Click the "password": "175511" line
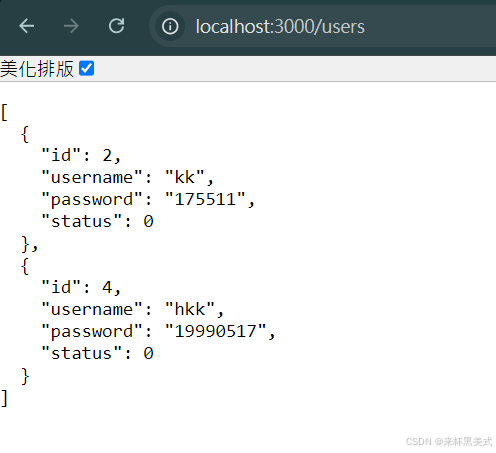The width and height of the screenshot is (496, 453). tap(148, 199)
